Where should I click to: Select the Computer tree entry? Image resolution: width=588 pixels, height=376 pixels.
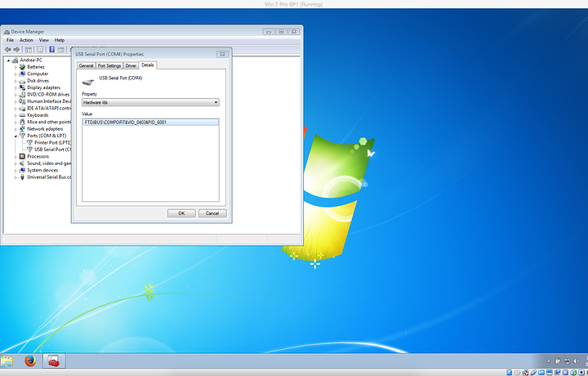[38, 74]
